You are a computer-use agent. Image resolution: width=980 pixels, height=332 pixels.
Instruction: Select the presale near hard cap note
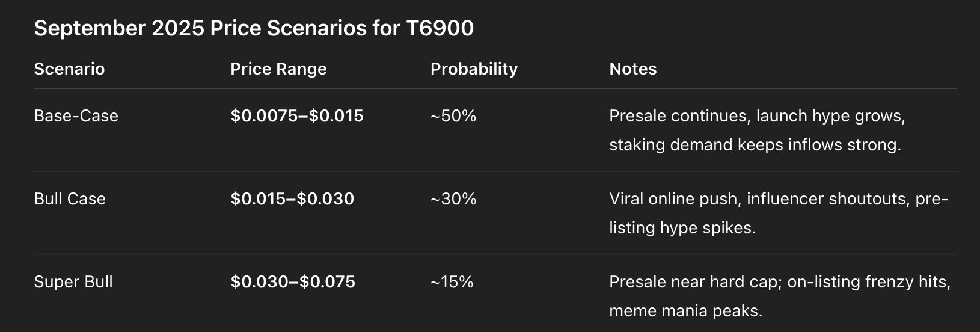coord(780,296)
